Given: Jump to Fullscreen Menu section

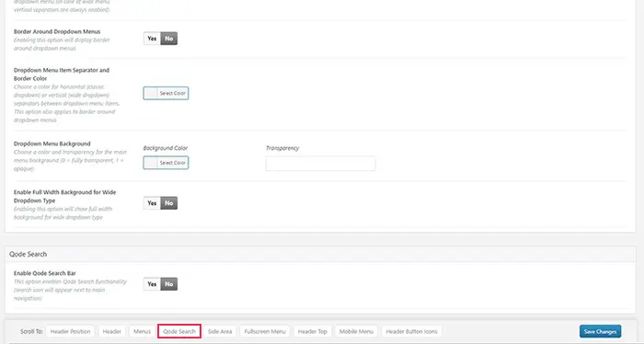Looking at the screenshot, I should [x=265, y=331].
